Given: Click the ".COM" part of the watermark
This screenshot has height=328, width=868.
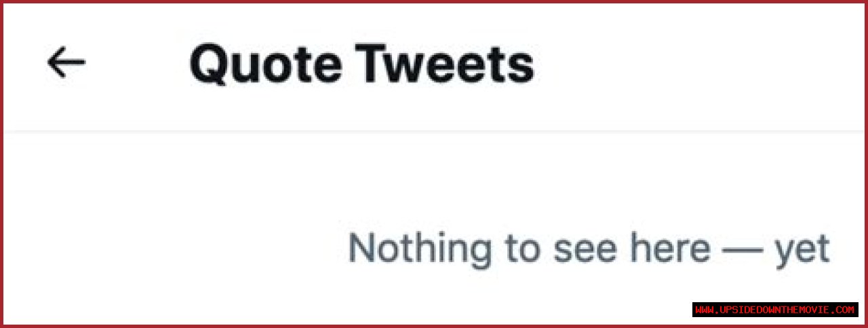Looking at the screenshot, I should (844, 310).
